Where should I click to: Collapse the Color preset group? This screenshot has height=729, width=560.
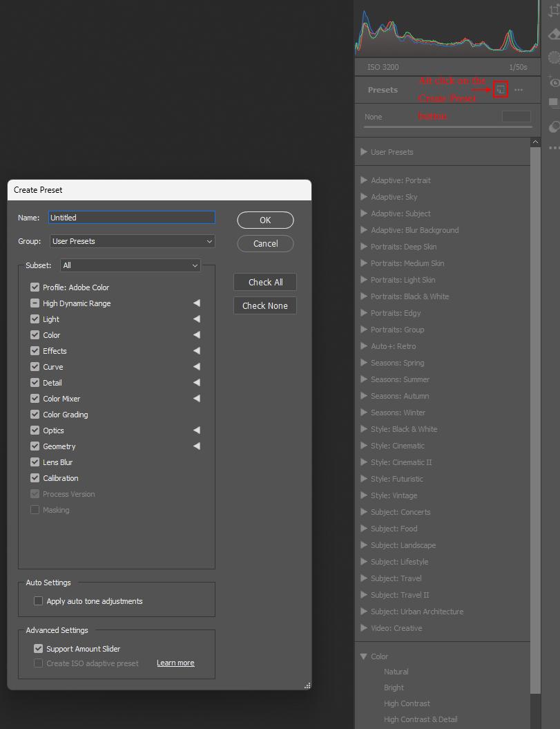tap(364, 656)
